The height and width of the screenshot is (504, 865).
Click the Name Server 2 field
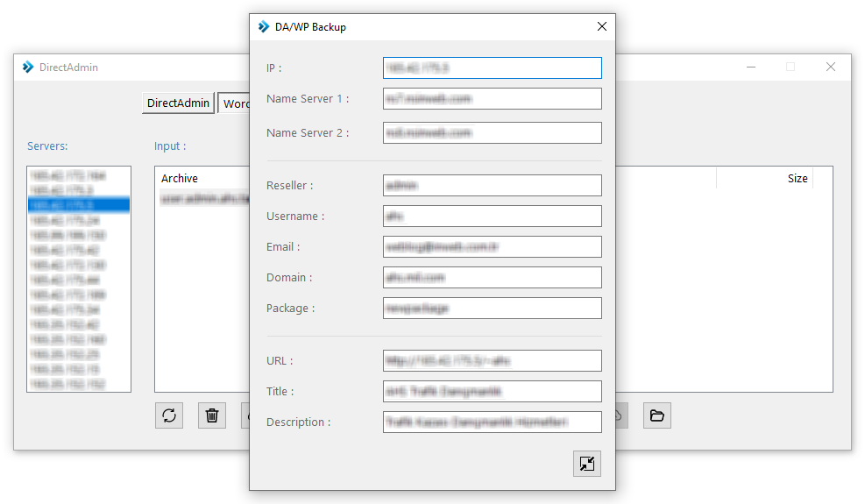tap(492, 133)
